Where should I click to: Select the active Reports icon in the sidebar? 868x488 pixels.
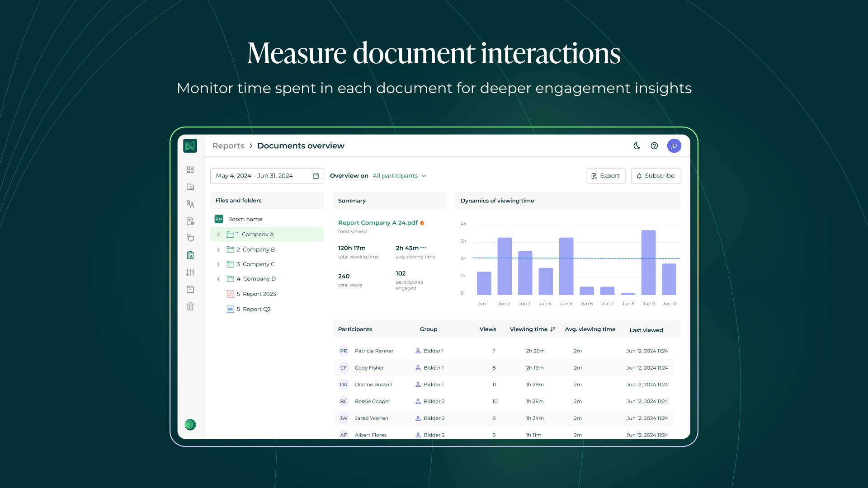coord(190,255)
